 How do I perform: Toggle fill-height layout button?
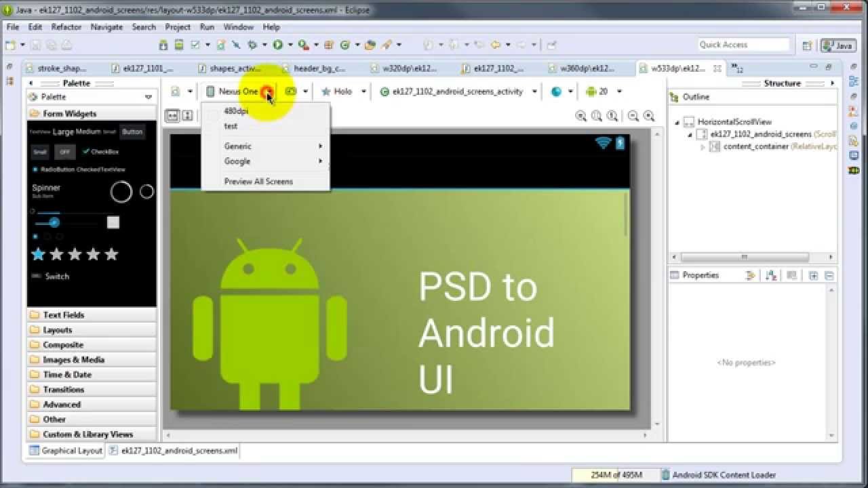click(188, 116)
